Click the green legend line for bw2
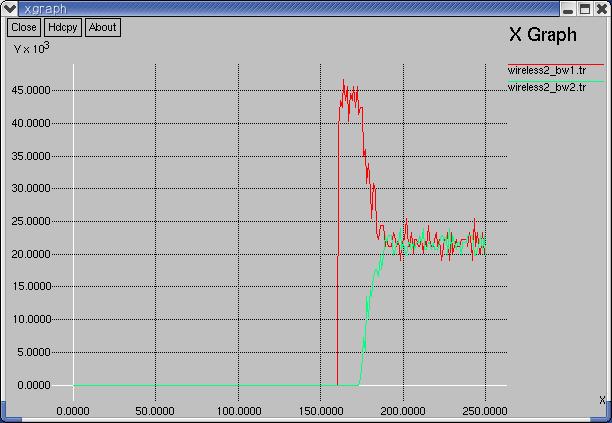612x423 pixels. tap(555, 81)
